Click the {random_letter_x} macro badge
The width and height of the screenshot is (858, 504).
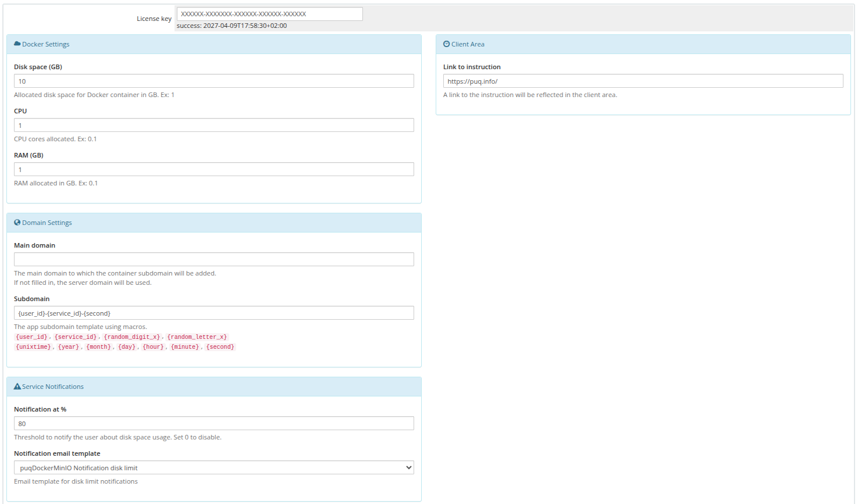[x=196, y=337]
